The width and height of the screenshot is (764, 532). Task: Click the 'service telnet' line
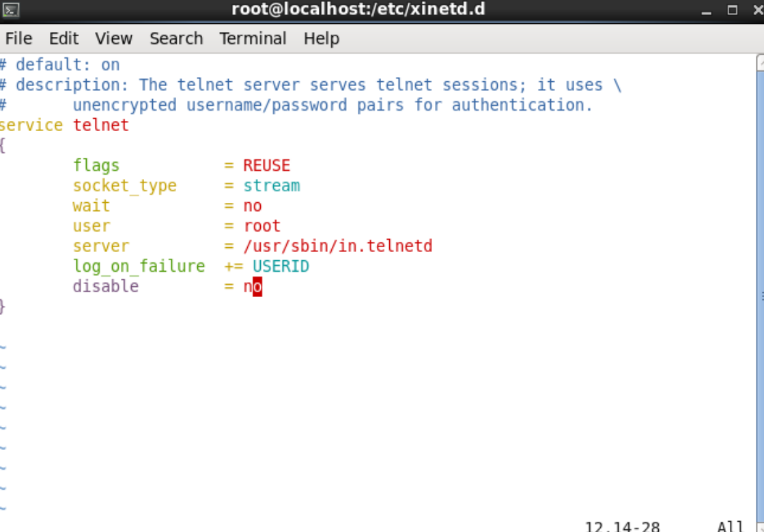pos(64,125)
